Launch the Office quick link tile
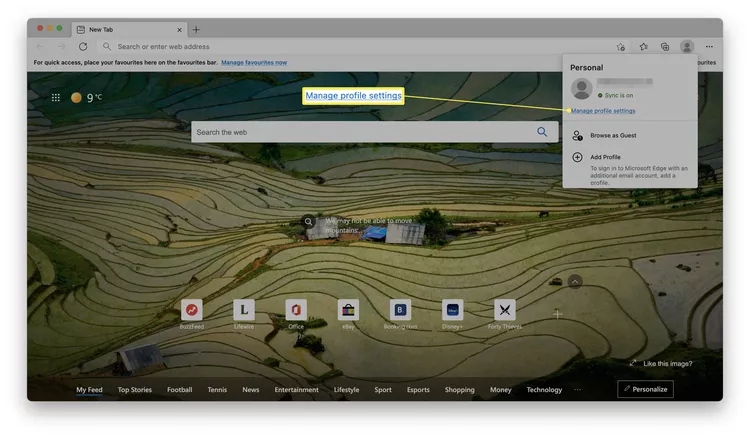This screenshot has width=750, height=437. coord(295,310)
